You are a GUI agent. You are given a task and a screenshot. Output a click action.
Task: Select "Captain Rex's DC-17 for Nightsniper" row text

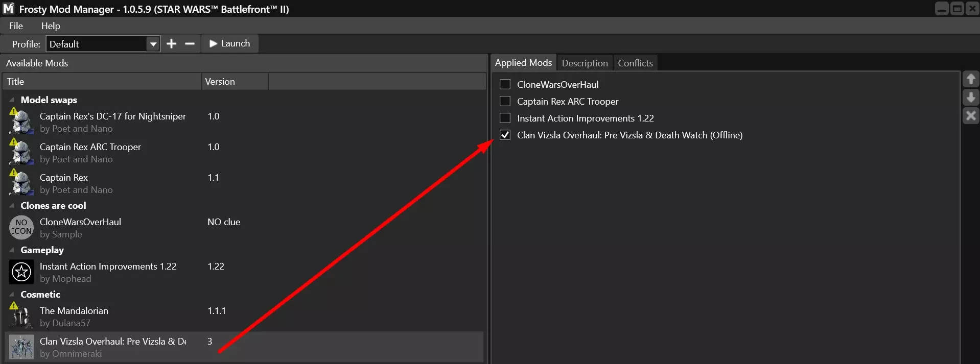[113, 116]
